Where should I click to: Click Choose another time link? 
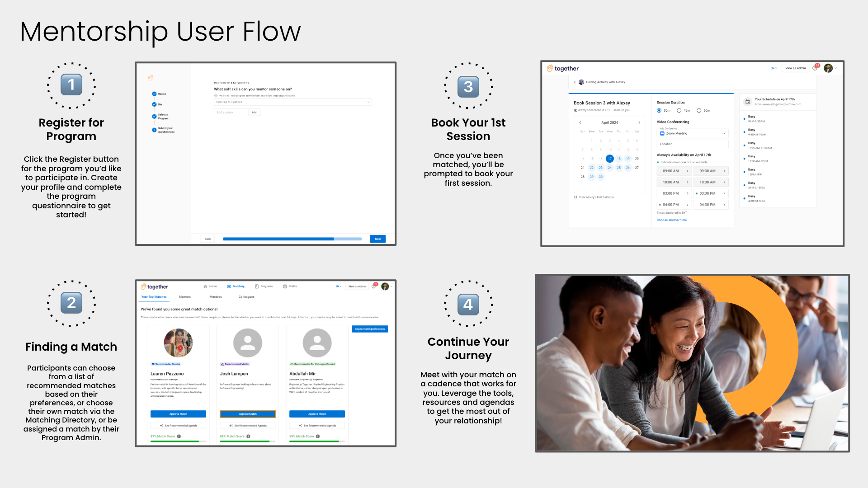pos(671,220)
